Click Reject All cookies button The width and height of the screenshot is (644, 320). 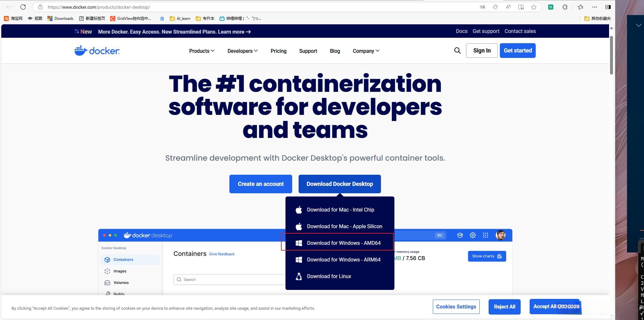(504, 307)
